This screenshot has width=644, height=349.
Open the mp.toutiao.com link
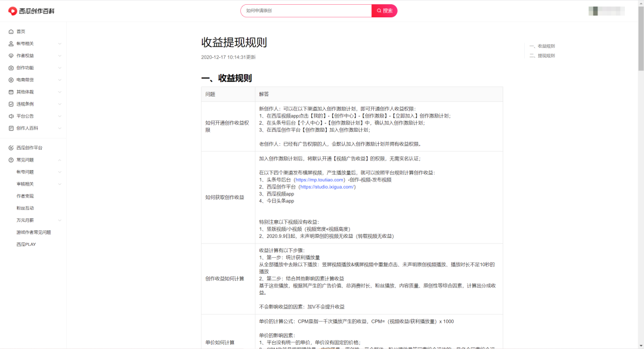(320, 180)
